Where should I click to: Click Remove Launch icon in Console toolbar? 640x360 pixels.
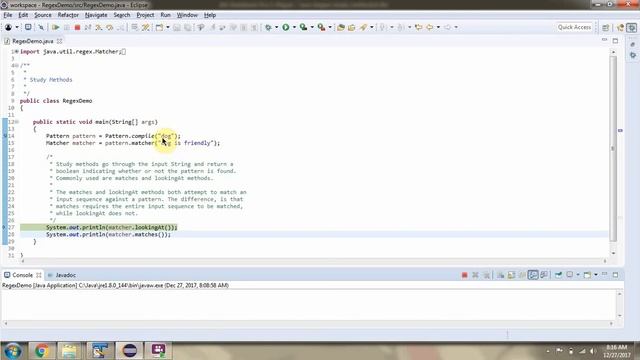[x=475, y=275]
